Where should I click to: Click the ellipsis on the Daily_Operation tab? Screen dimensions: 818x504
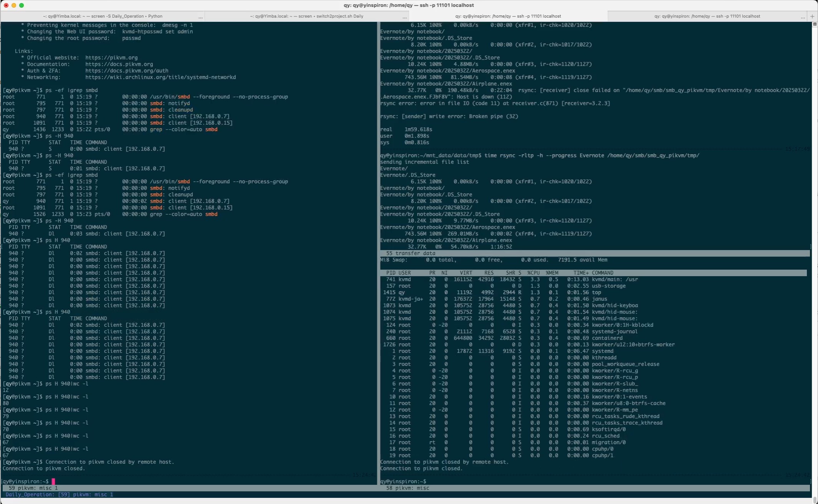200,17
